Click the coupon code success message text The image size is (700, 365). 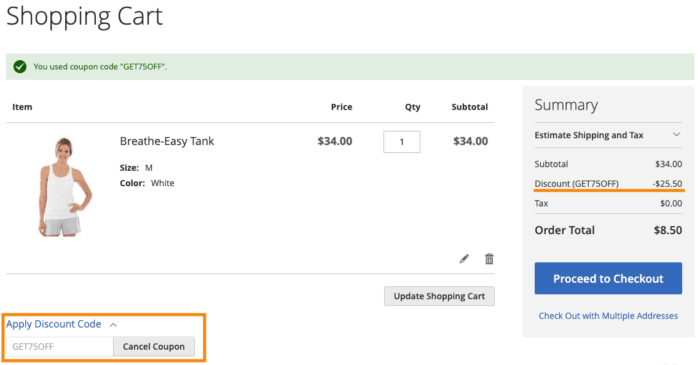click(100, 67)
